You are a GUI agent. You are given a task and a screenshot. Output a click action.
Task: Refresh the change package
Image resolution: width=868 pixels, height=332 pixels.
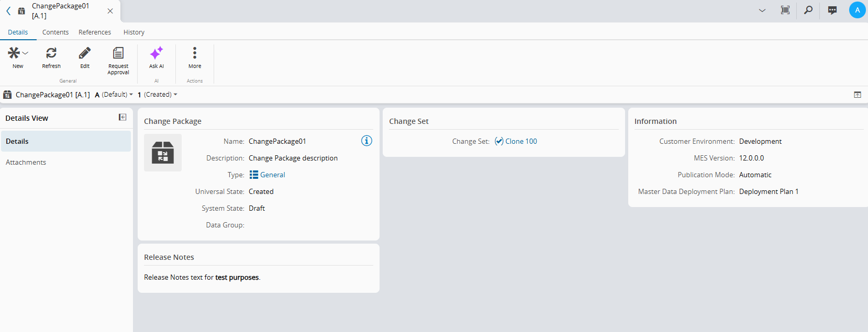pos(51,58)
